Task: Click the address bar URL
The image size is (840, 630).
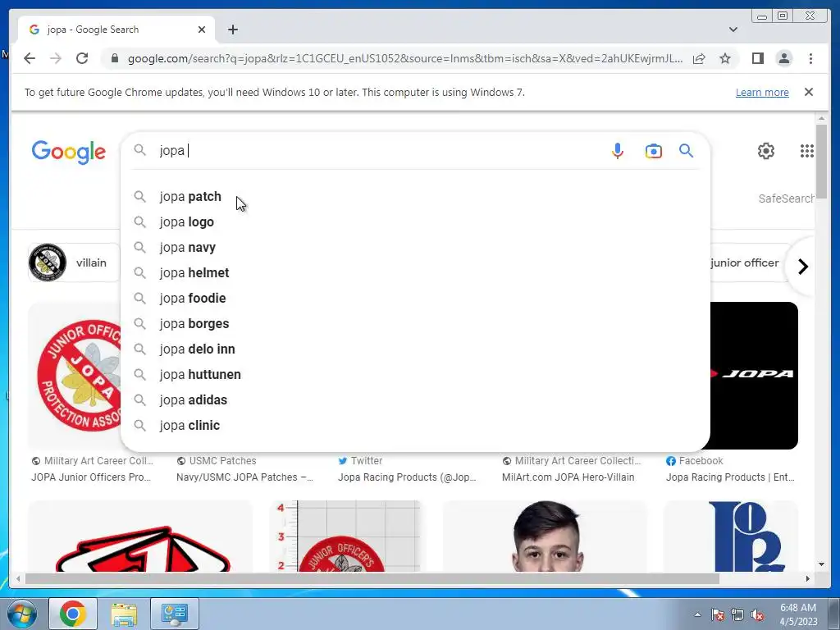Action: click(x=405, y=58)
